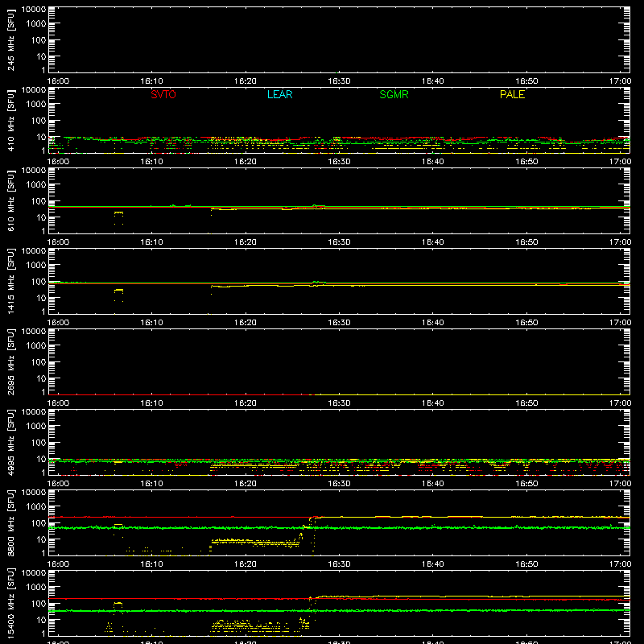Click the 16:10 tick under the 8800 MHz plot

[151, 564]
